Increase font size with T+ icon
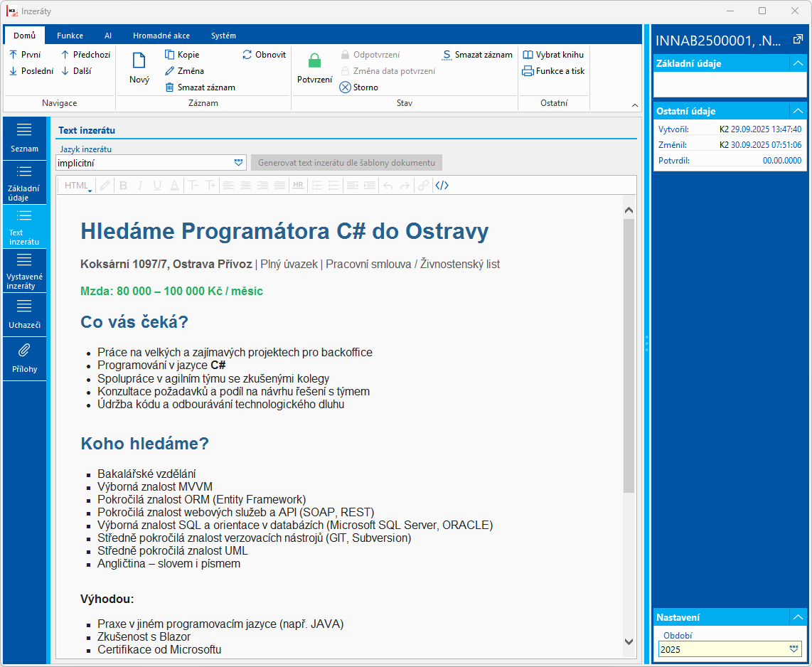The width and height of the screenshot is (812, 667). click(210, 186)
